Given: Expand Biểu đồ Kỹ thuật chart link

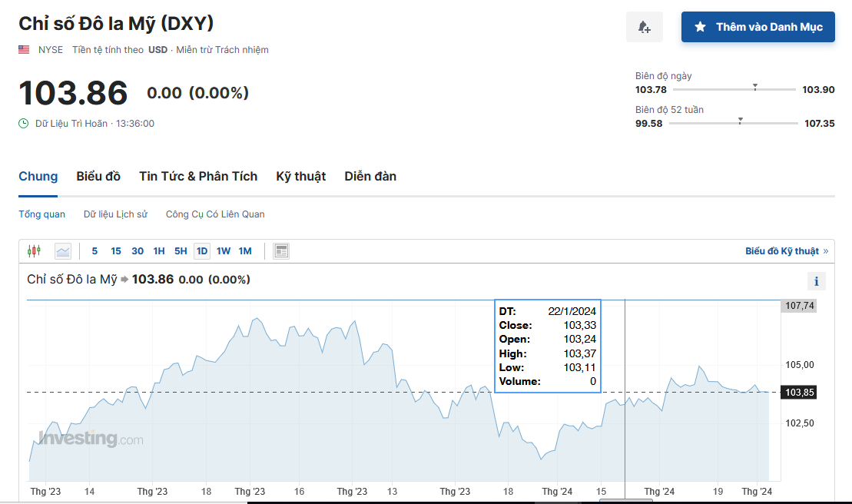Looking at the screenshot, I should pos(786,251).
